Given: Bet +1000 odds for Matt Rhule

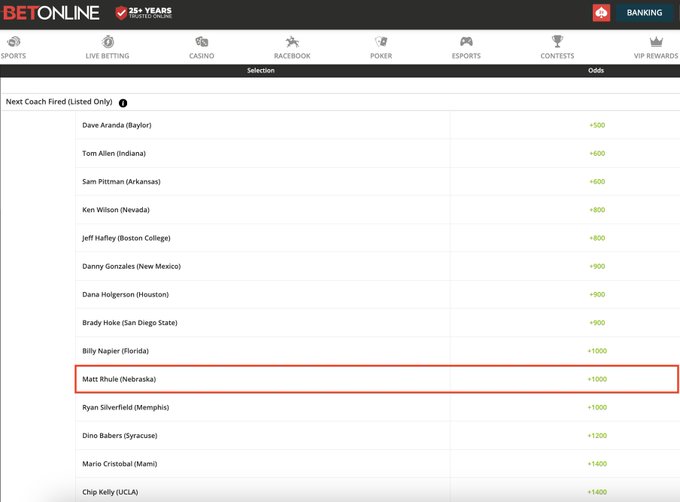Looking at the screenshot, I should click(597, 379).
